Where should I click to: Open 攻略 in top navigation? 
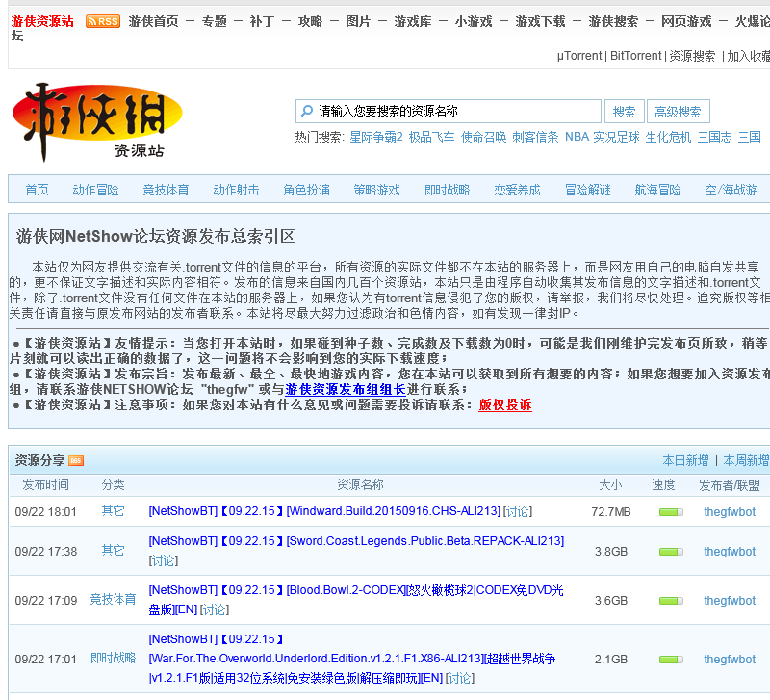point(310,21)
